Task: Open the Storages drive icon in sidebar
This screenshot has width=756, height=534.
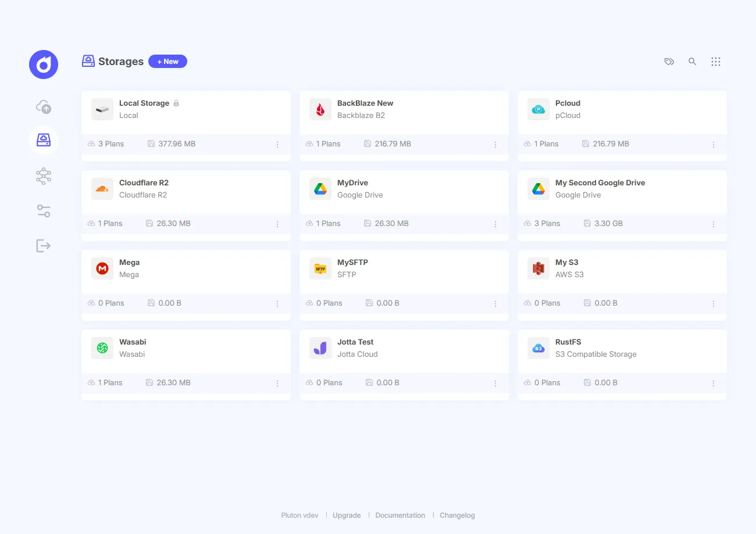Action: tap(44, 140)
